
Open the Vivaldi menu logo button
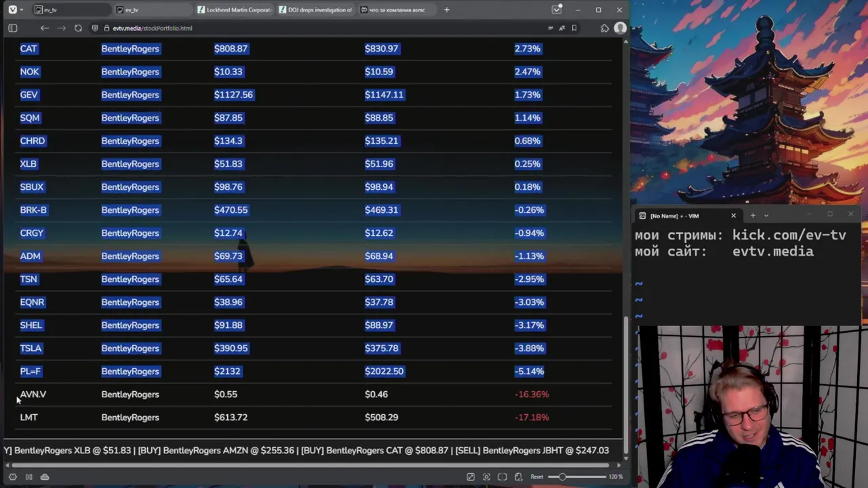pos(12,9)
